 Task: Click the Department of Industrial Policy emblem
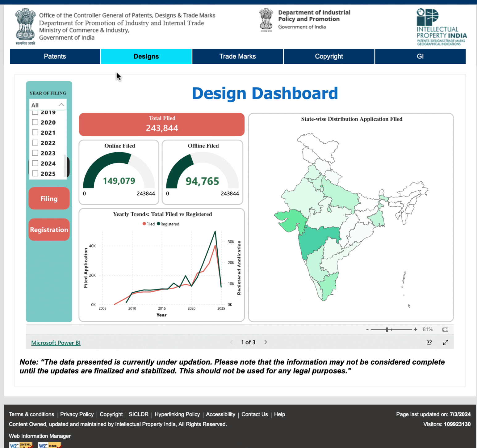[266, 20]
